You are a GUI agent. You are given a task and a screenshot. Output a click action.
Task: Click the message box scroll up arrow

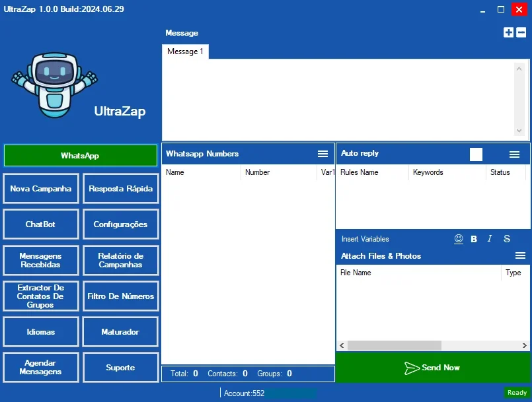pos(519,69)
